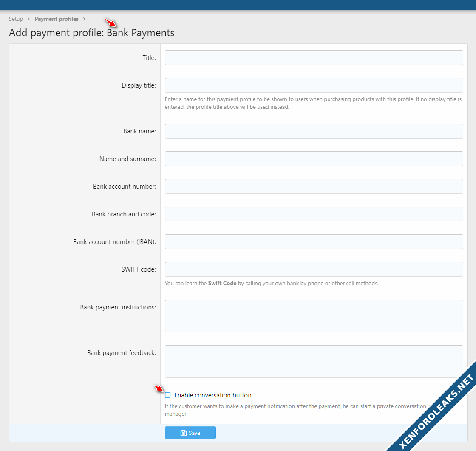Open the Payment profiles breadcrumb
Viewport: 476px width, 451px height.
[57, 19]
